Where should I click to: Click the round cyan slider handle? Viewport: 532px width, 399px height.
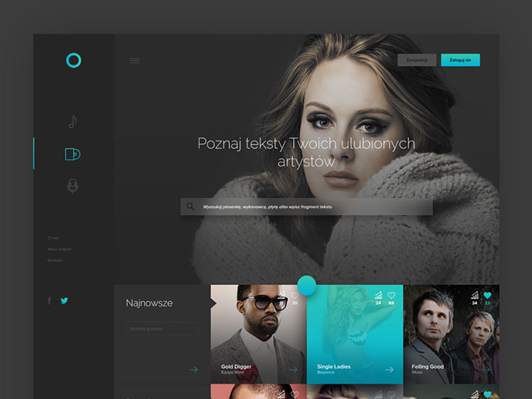[307, 286]
